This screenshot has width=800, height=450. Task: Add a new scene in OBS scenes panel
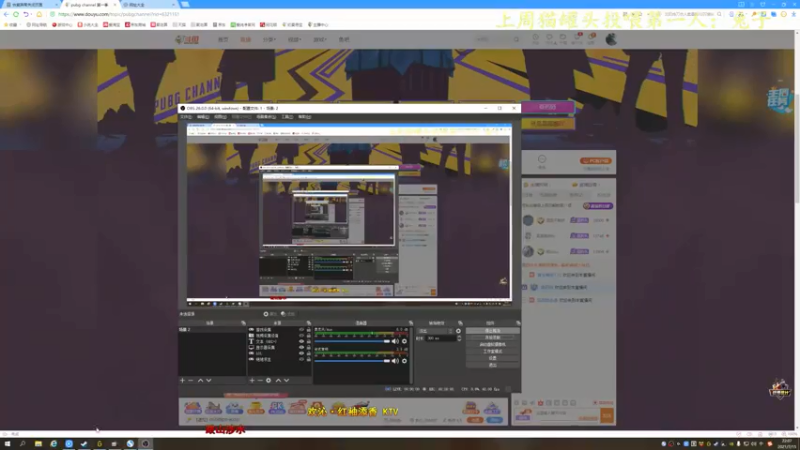[x=182, y=380]
